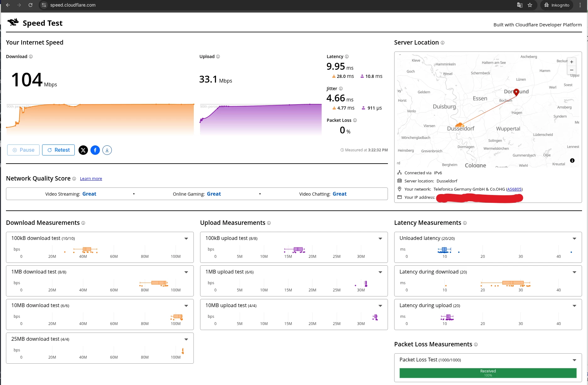The width and height of the screenshot is (588, 385).
Task: Expand the 100kB download test row
Action: [x=186, y=239]
